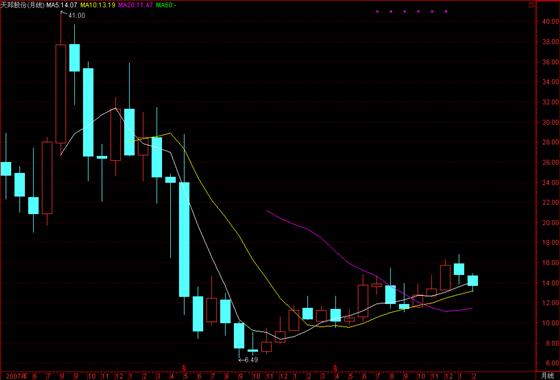Click the last cyan candlestick at chart right

coord(473,280)
